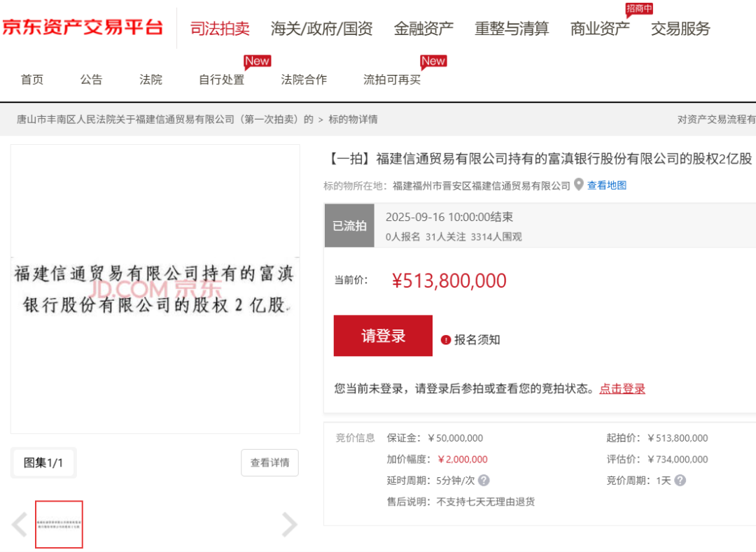Click the 评估价 ¥734,000,000 value
The height and width of the screenshot is (552, 756).
coord(678,460)
